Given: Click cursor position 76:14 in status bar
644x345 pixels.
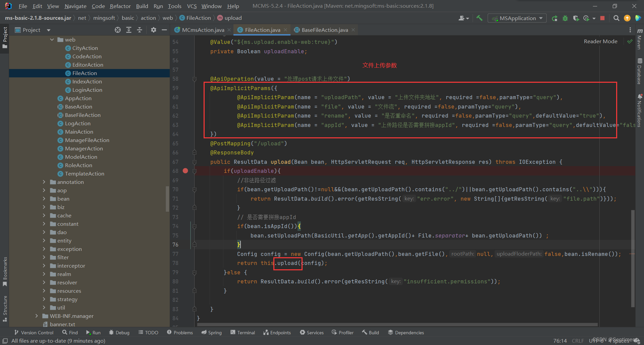Looking at the screenshot, I should point(560,341).
